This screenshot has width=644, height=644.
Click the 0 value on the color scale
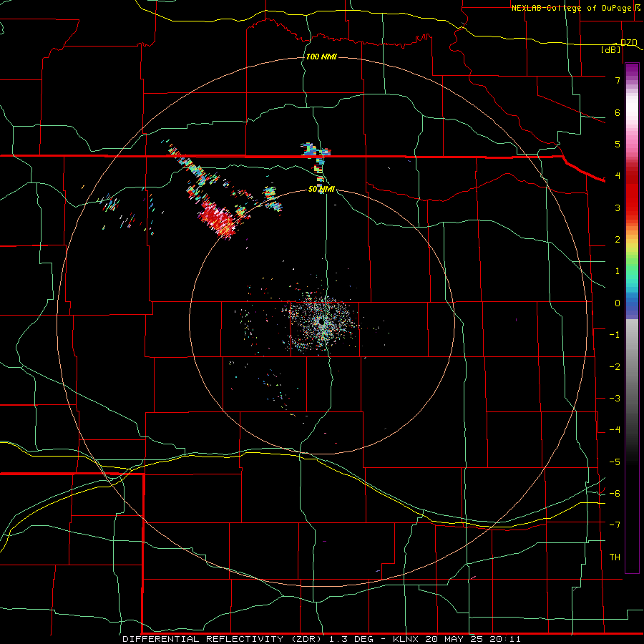(618, 303)
